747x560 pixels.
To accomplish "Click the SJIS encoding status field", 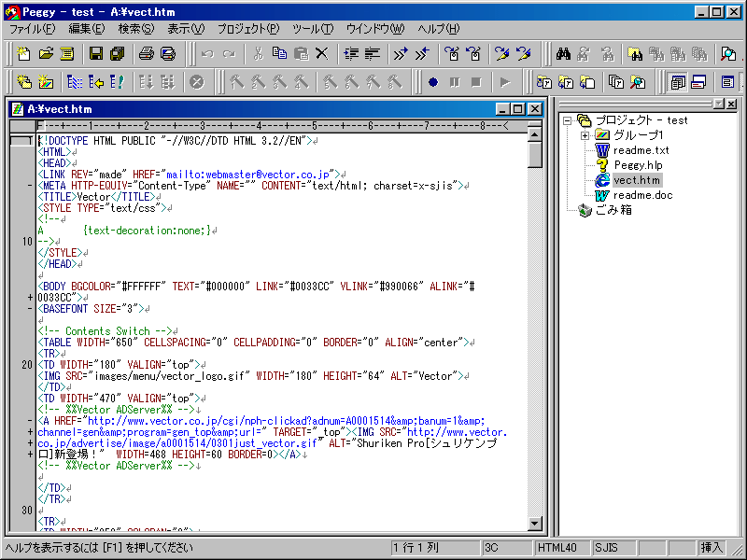I will pos(613,548).
